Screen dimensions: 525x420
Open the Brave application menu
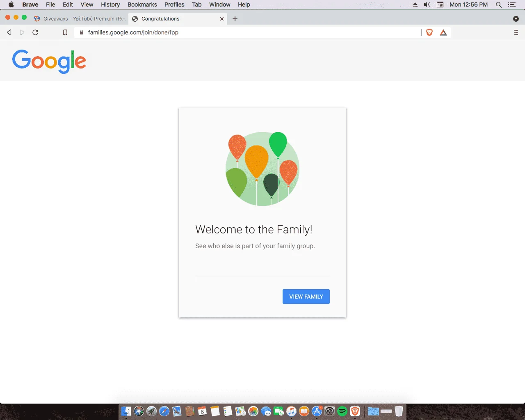pyautogui.click(x=30, y=5)
